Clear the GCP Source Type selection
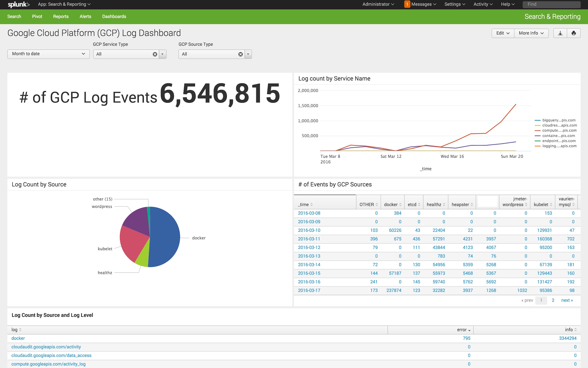Screen dimensions: 588x368 (241, 54)
